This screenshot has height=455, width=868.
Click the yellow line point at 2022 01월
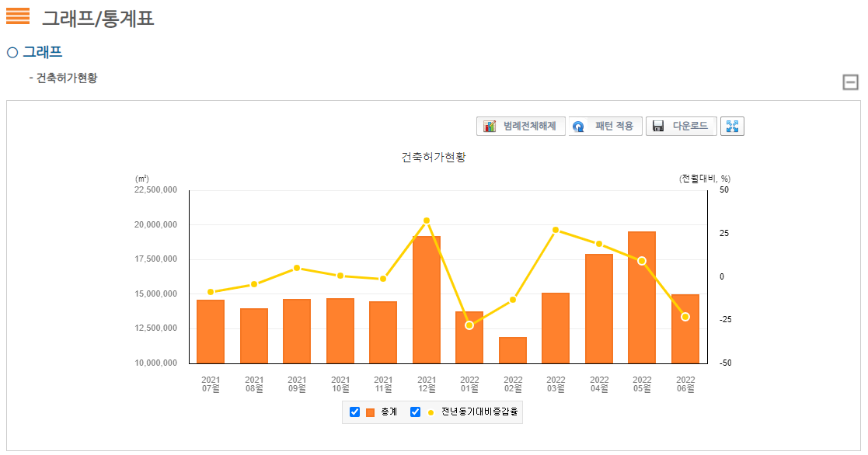[x=469, y=325]
